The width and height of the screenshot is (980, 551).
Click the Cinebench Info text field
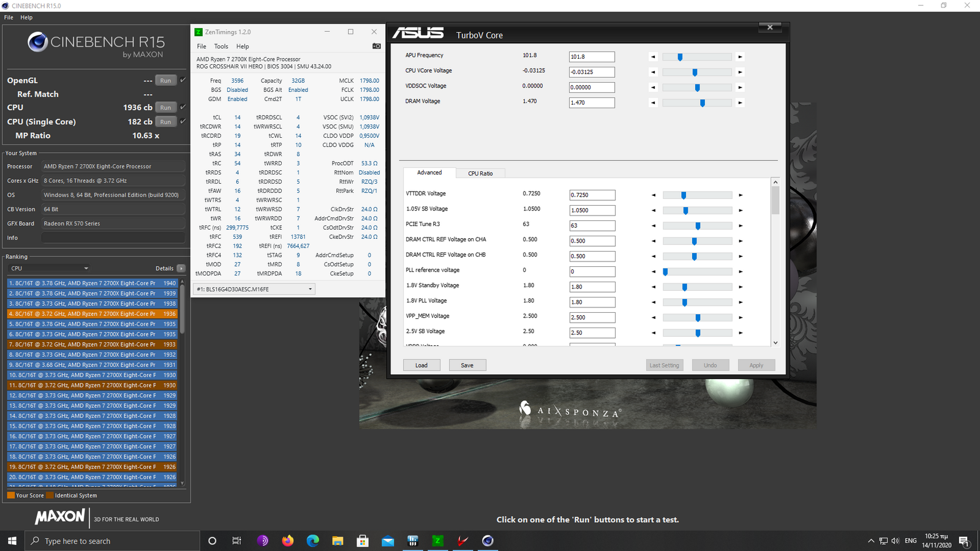click(x=113, y=238)
